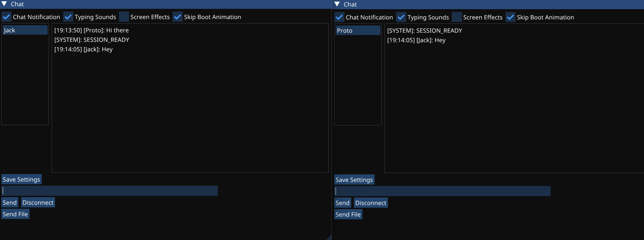Select Proto in the right user list
The width and height of the screenshot is (644, 240).
click(x=358, y=31)
